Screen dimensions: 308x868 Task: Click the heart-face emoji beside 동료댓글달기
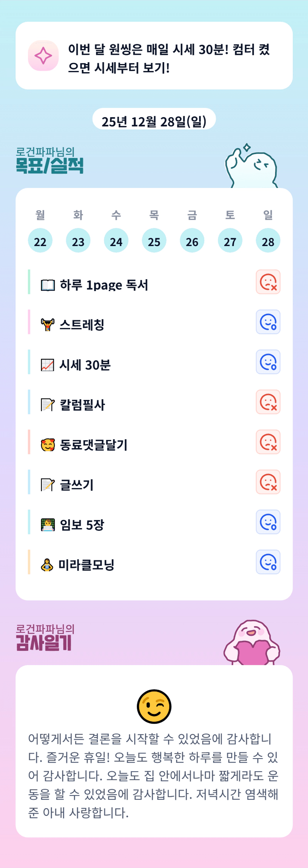[x=48, y=445]
